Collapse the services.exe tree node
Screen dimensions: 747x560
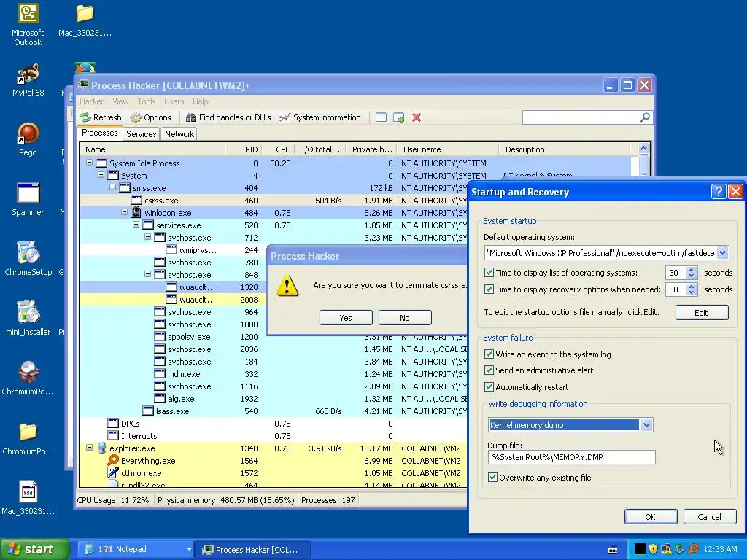pyautogui.click(x=136, y=225)
